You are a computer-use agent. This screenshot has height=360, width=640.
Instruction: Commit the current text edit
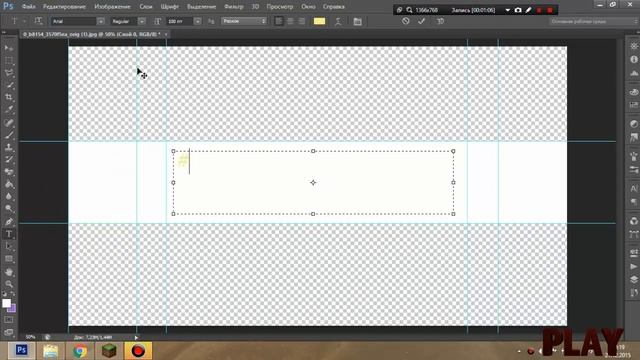(x=422, y=21)
